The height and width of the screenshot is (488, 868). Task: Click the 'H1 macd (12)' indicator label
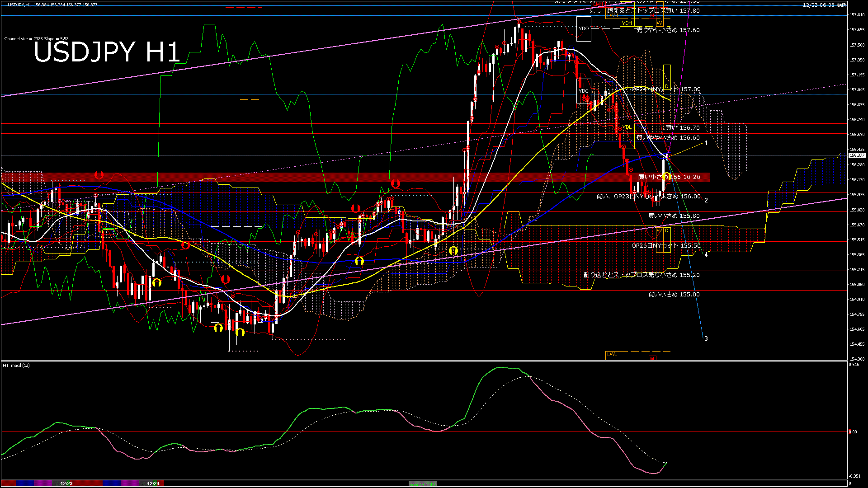coord(16,365)
